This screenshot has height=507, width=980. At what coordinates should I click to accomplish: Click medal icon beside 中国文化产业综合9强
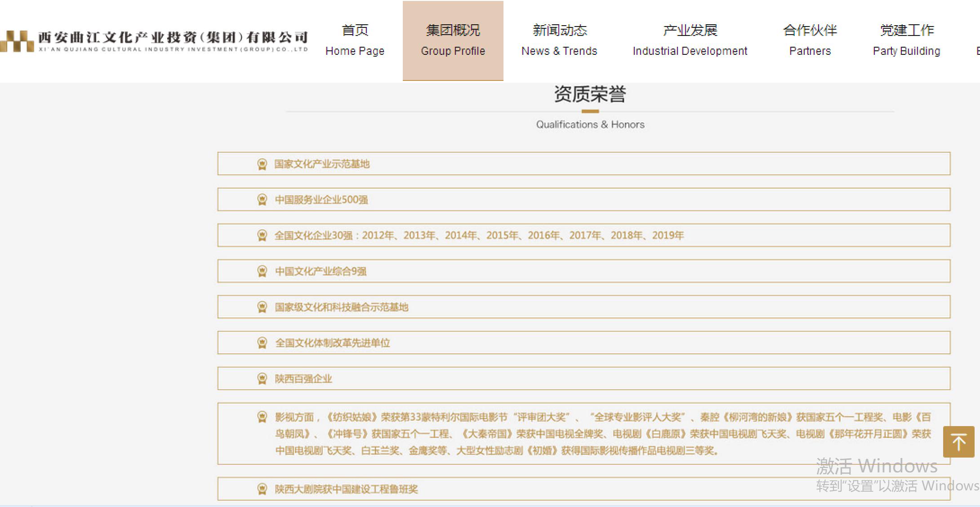(x=262, y=271)
